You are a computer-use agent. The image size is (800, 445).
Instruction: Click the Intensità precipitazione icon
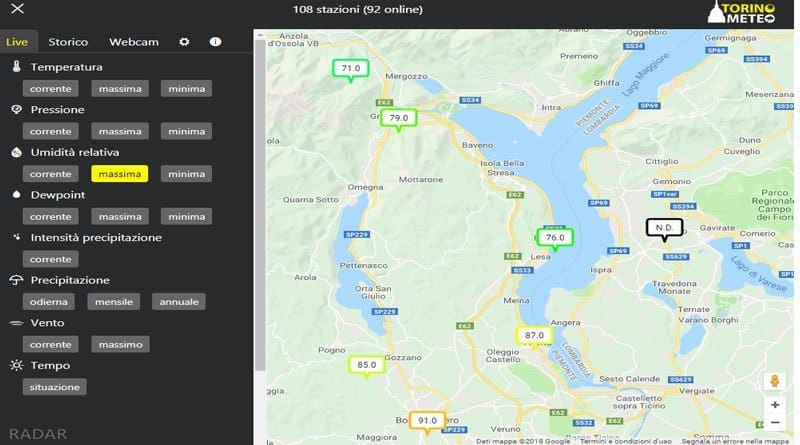pyautogui.click(x=16, y=237)
